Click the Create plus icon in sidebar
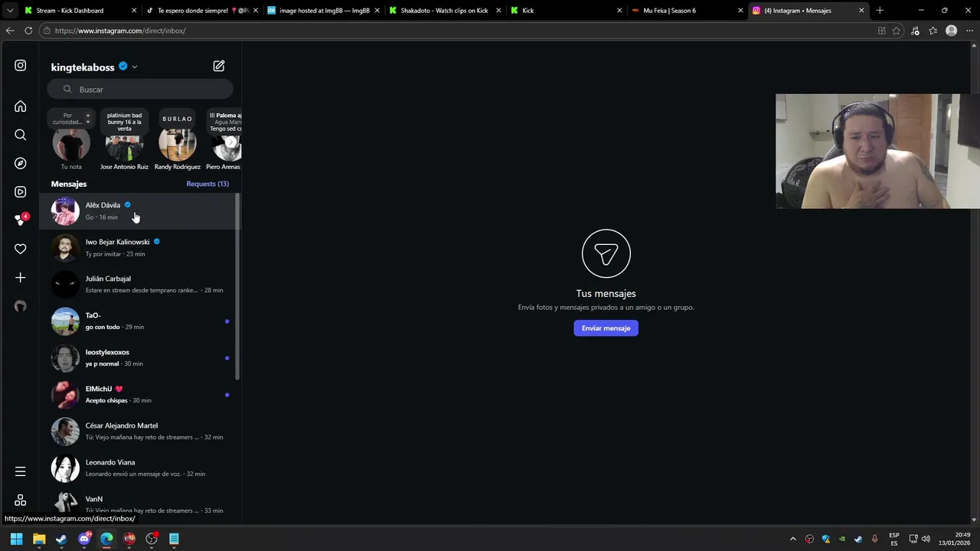 21,278
